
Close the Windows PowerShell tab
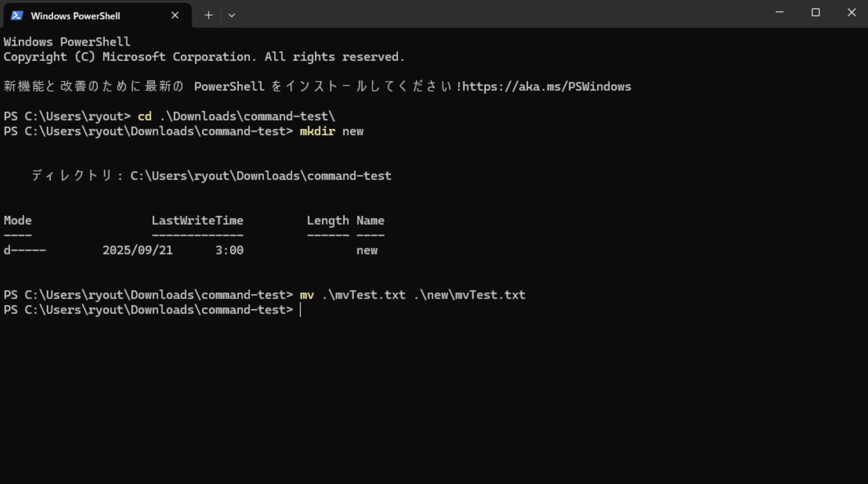[x=175, y=16]
